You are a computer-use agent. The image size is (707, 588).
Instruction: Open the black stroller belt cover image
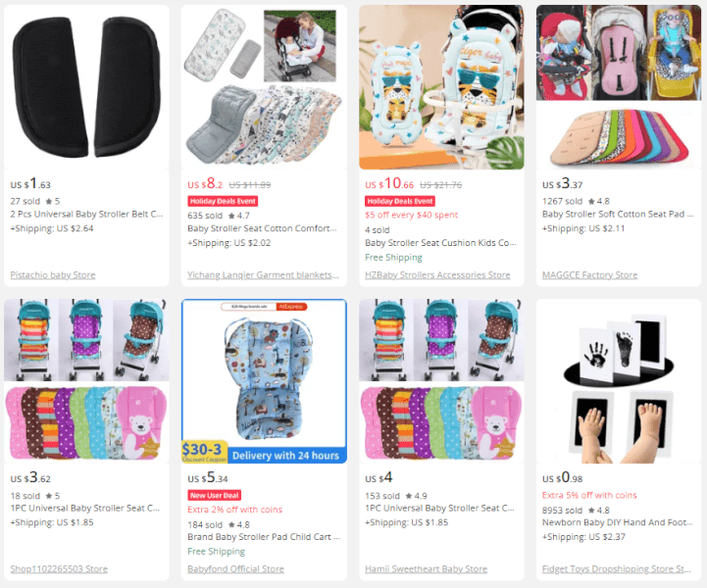(x=86, y=87)
